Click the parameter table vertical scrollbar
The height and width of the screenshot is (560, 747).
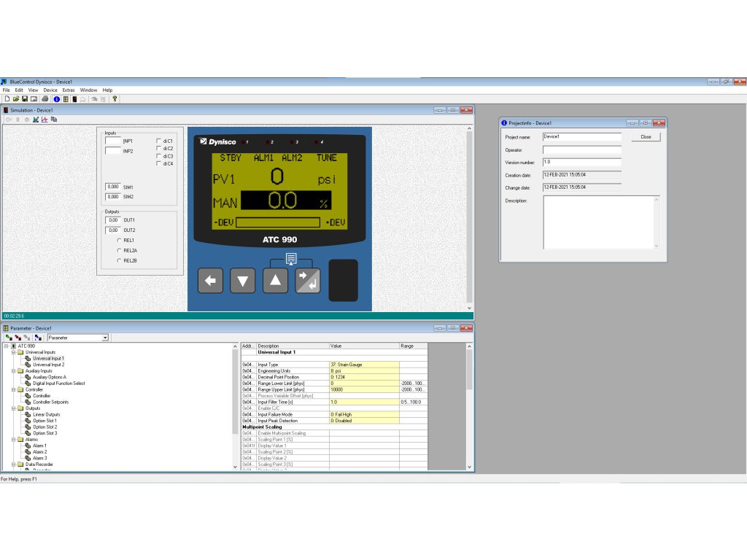(469, 406)
